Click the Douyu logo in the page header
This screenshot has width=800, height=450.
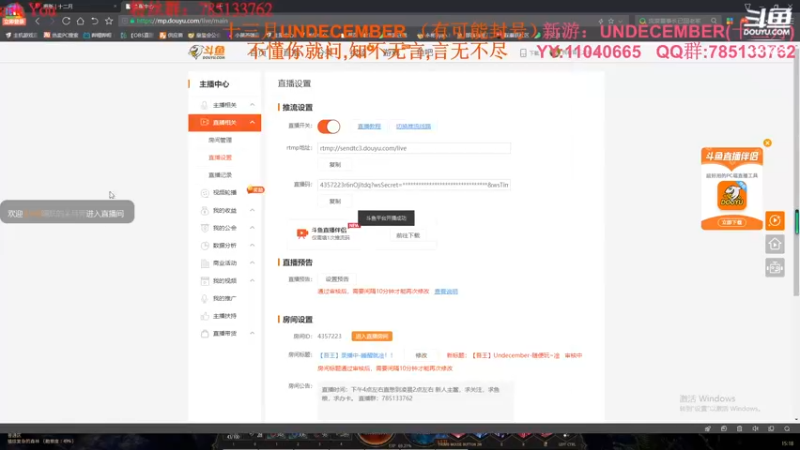207,52
